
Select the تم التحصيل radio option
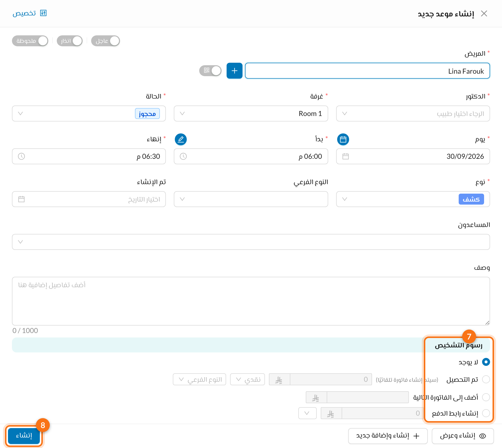click(486, 379)
